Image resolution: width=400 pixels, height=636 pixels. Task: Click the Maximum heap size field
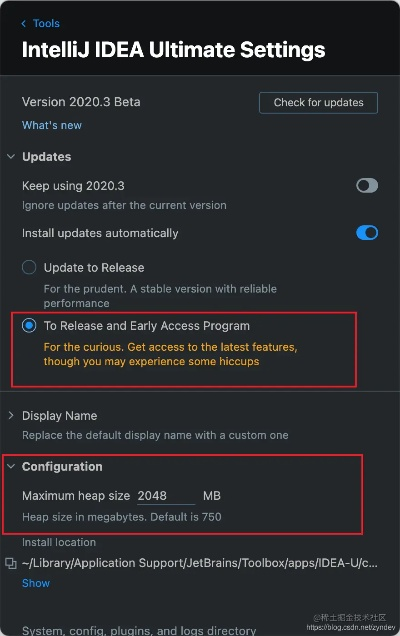(166, 496)
